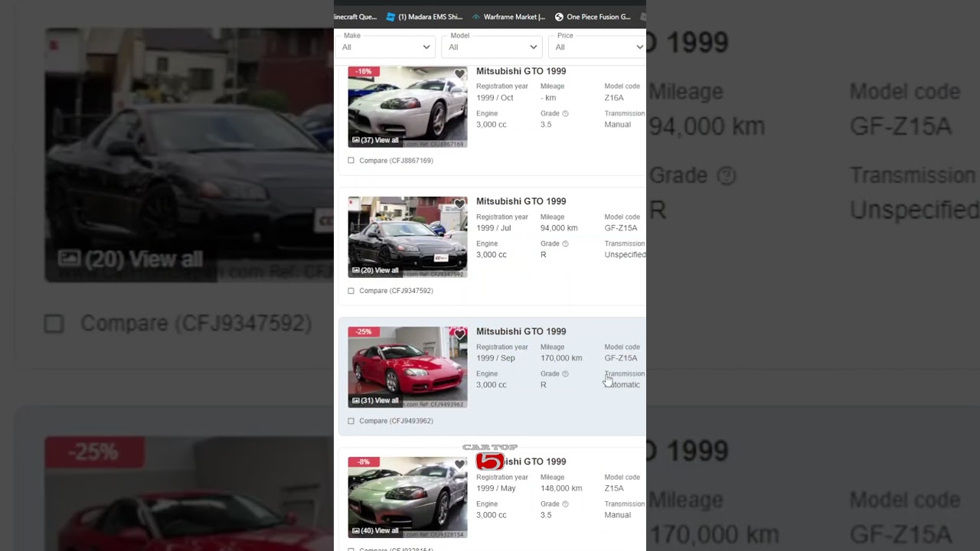Select the Automatic transmission value
Viewport: 980px width, 551px height.
point(622,385)
